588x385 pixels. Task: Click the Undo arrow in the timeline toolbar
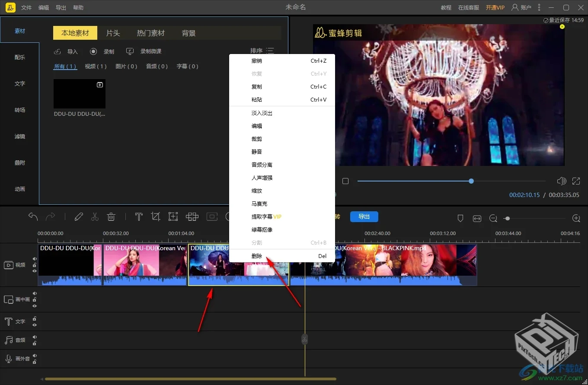(33, 216)
